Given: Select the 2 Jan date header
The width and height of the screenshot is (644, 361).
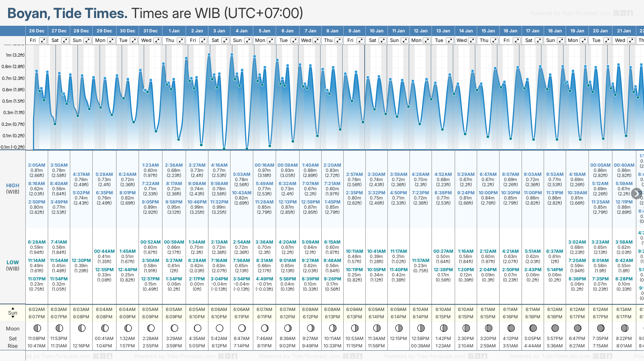Looking at the screenshot, I should click(x=197, y=31).
